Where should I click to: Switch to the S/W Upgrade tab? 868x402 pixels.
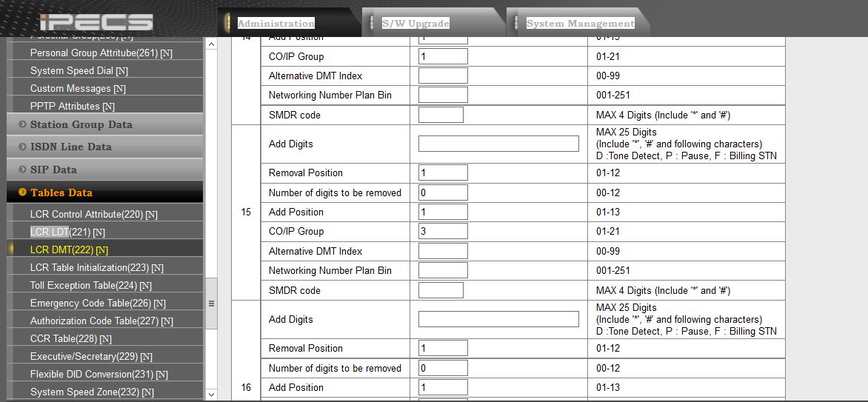point(415,23)
